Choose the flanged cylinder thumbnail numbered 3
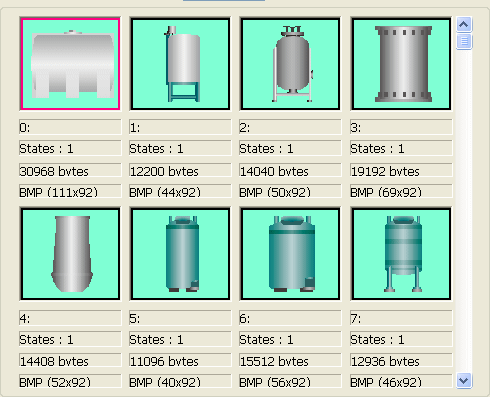This screenshot has width=490, height=397. [401, 64]
